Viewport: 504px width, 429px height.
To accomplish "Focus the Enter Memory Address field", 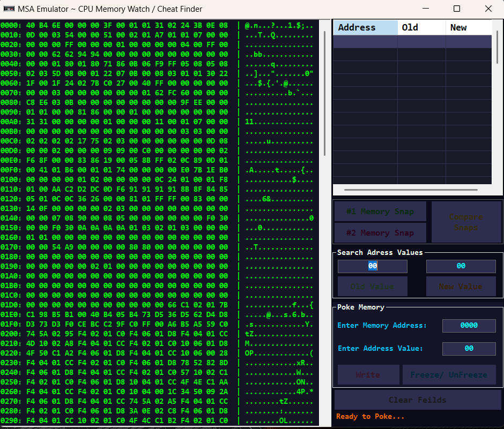I will pos(469,326).
